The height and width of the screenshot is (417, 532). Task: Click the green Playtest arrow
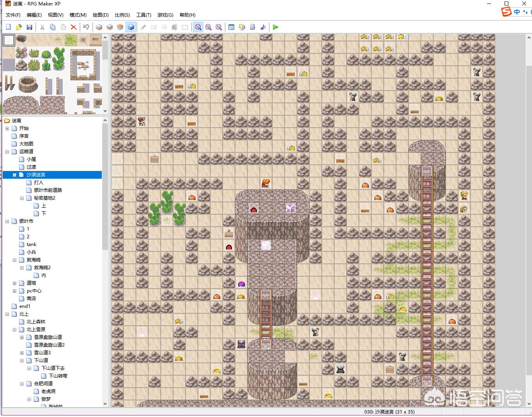point(275,27)
